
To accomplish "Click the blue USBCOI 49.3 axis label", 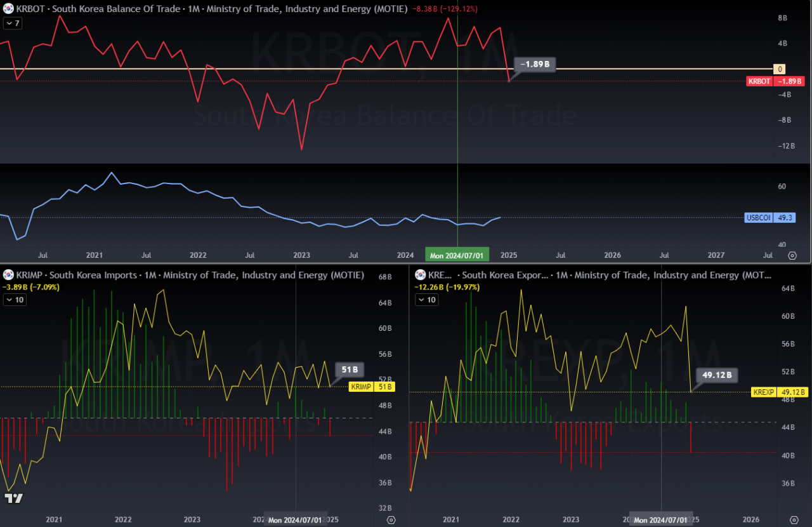I will coord(769,218).
